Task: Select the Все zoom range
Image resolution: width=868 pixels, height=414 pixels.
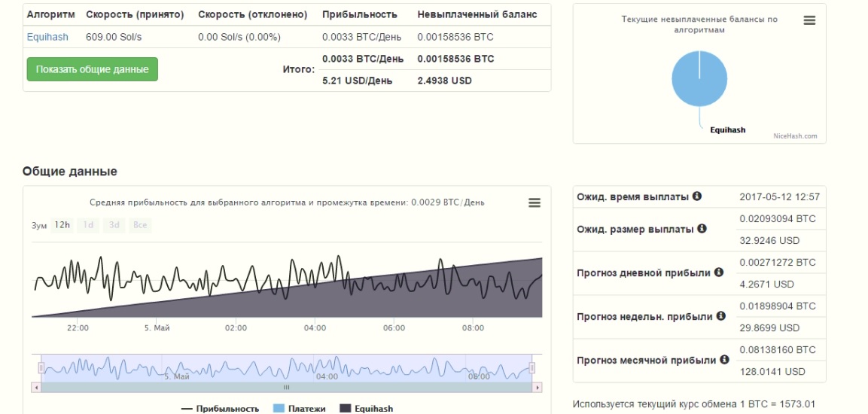Action: 139,225
